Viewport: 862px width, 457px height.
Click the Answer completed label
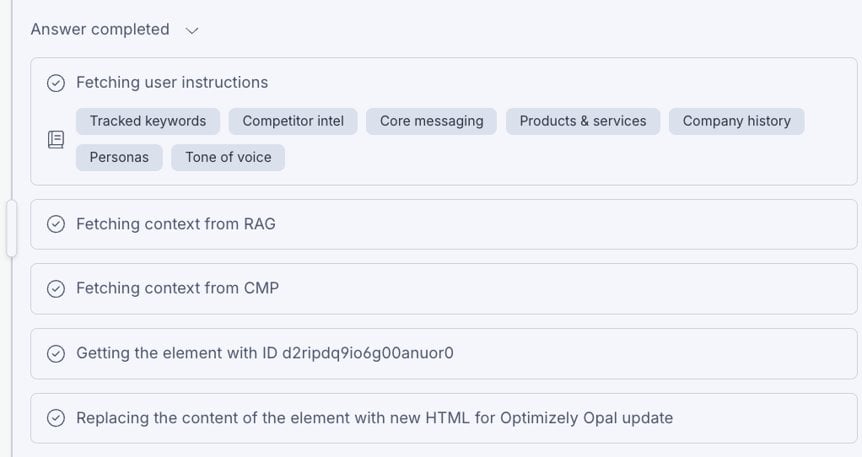coord(100,30)
